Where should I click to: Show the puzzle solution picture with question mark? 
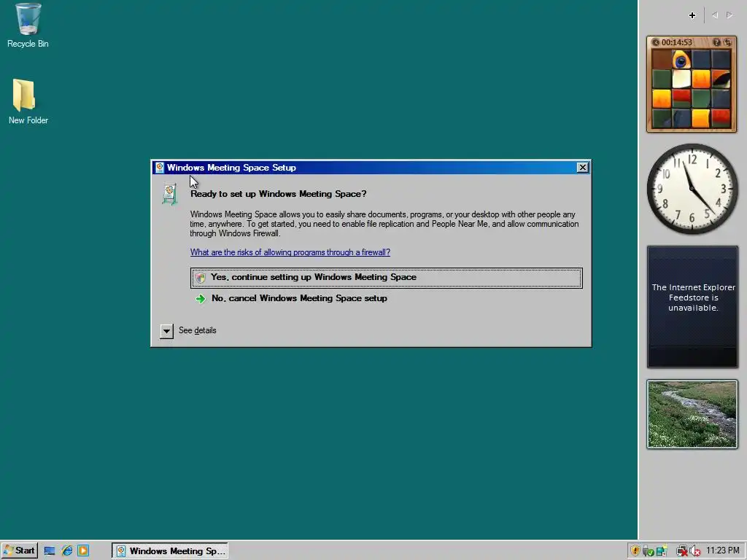tap(717, 42)
